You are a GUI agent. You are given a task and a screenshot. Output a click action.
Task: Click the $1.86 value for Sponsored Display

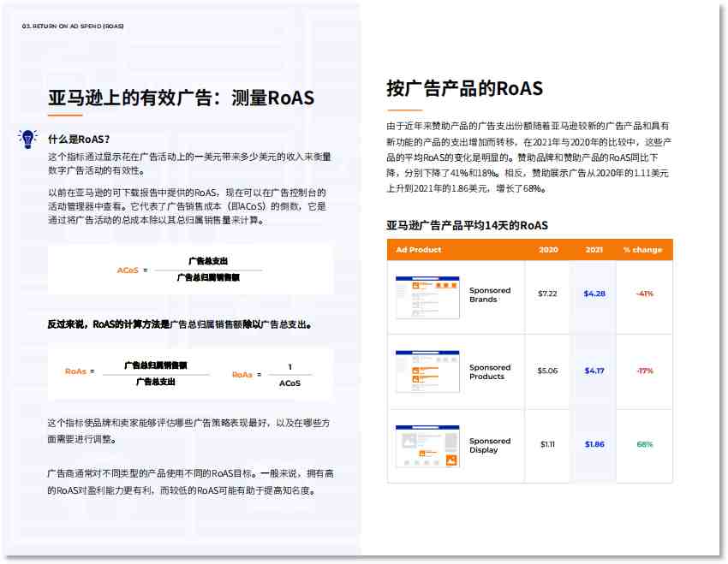(594, 444)
